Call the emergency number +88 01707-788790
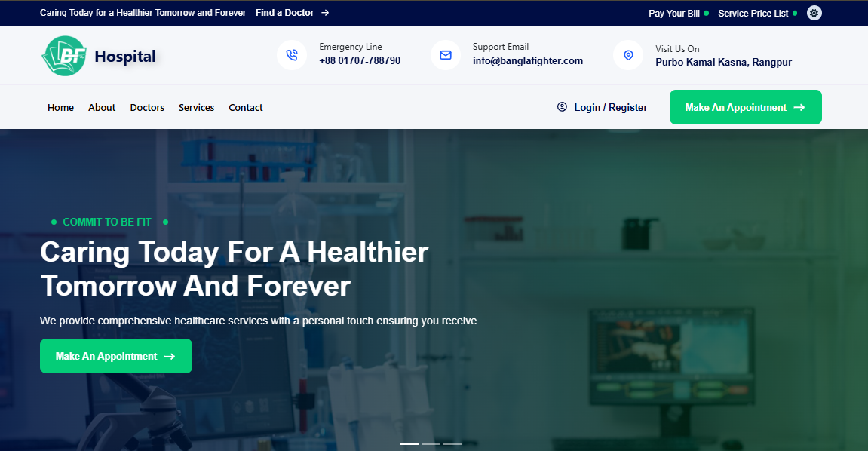This screenshot has height=451, width=868. [360, 61]
